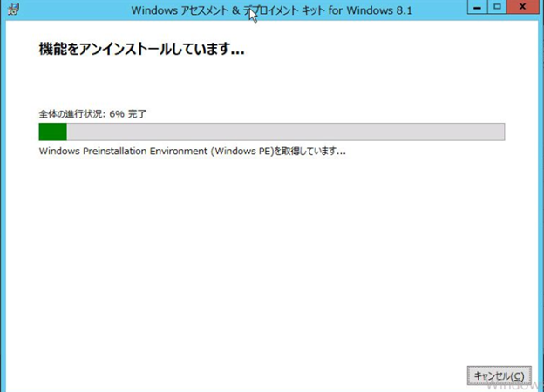544x392 pixels.
Task: Click the installer icon in the title bar
Action: (13, 10)
